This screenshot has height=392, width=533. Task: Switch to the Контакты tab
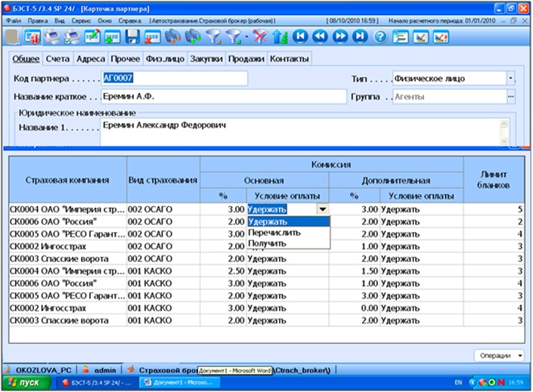290,59
